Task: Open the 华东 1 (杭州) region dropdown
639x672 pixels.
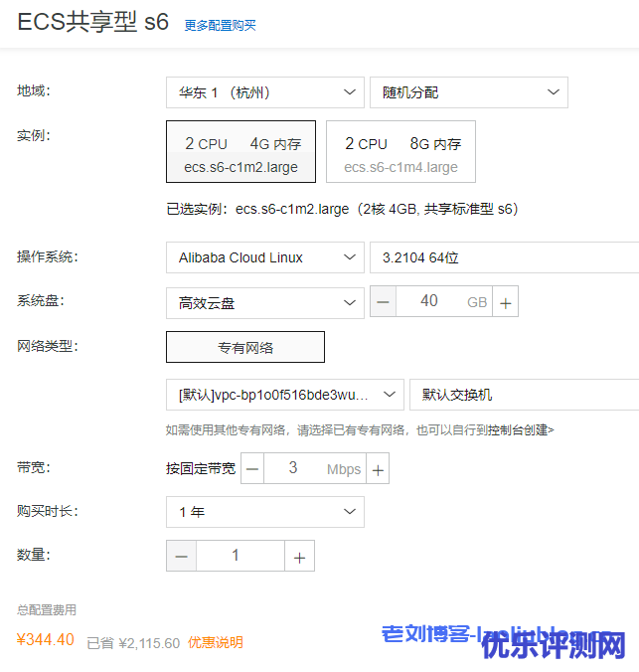Action: [264, 92]
